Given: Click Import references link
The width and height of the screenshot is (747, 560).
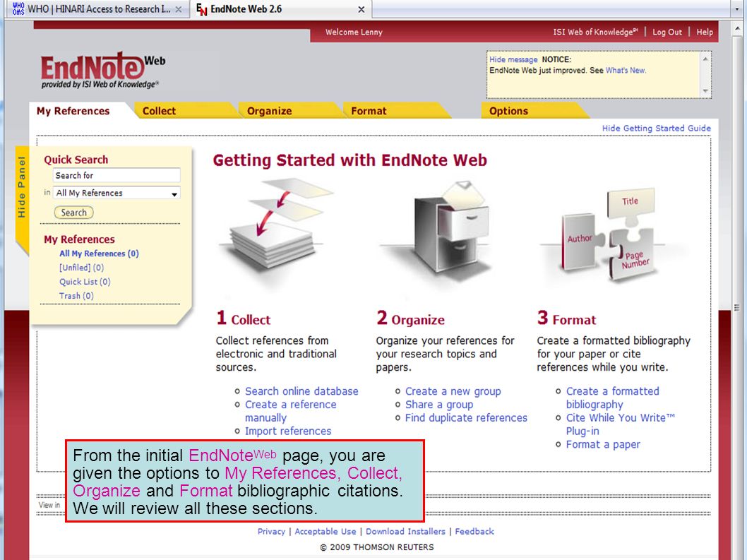Looking at the screenshot, I should click(288, 431).
